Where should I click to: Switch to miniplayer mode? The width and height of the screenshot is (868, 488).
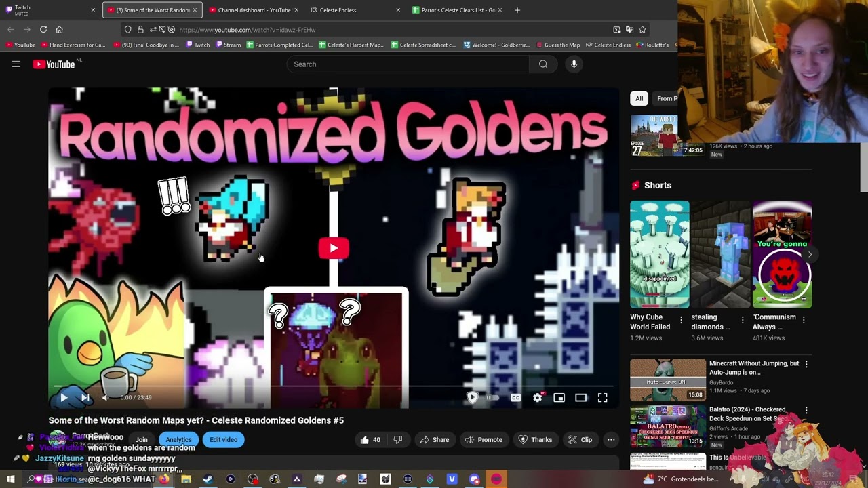559,398
